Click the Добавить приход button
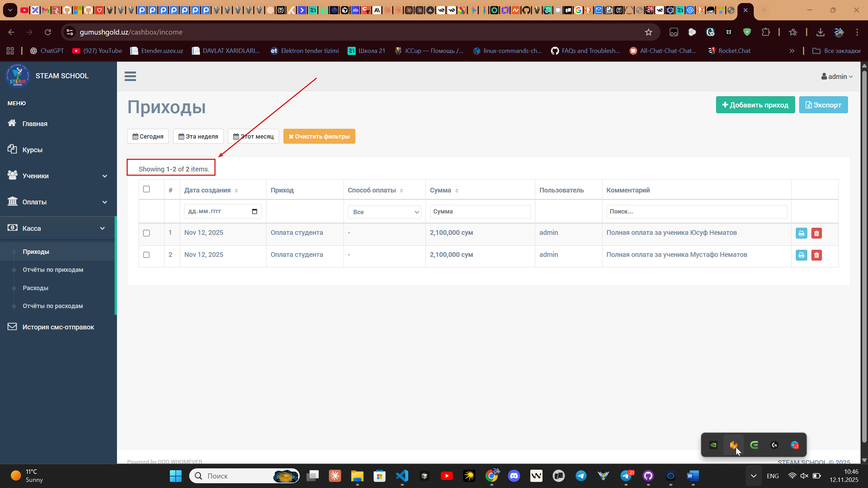Screen dimensions: 868x488 pyautogui.click(x=755, y=105)
